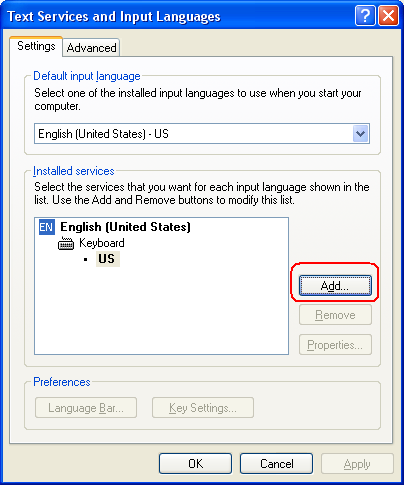Select English (United States) in services list
The image size is (404, 485).
pyautogui.click(x=125, y=227)
